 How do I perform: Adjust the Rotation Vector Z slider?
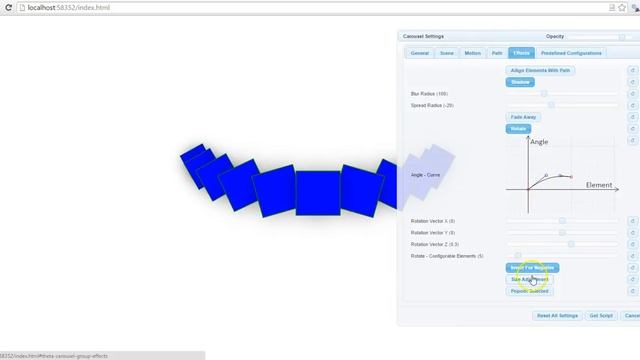click(x=571, y=244)
